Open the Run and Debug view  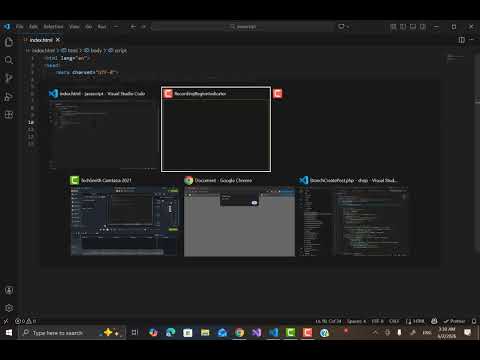pos(9,97)
